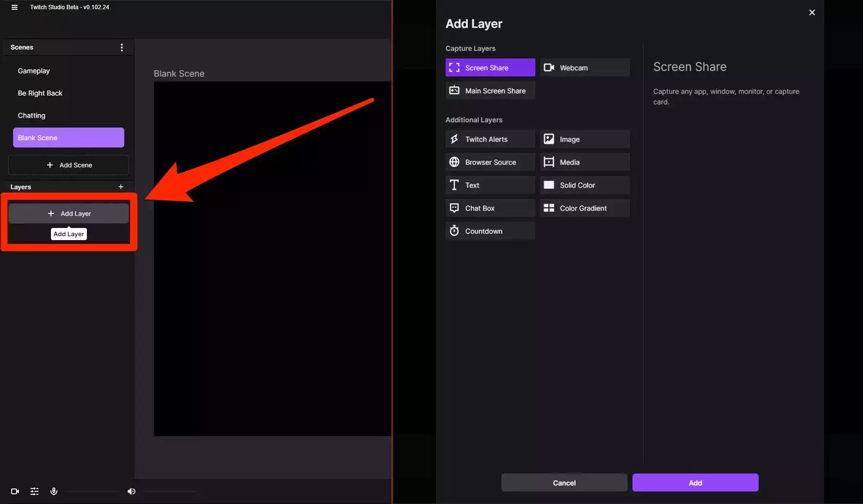Screen dimensions: 863x504
Task: Toggle the camera icon in bottom bar
Action: click(15, 491)
